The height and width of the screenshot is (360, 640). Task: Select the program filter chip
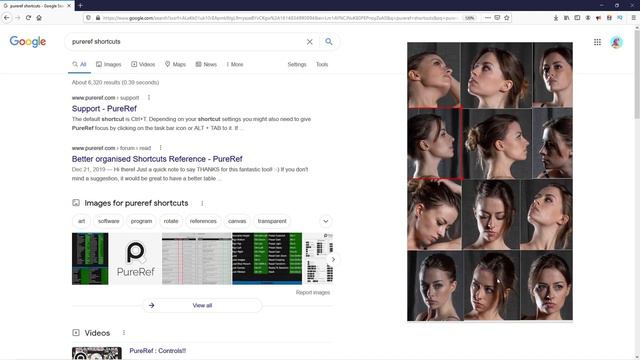click(x=141, y=221)
